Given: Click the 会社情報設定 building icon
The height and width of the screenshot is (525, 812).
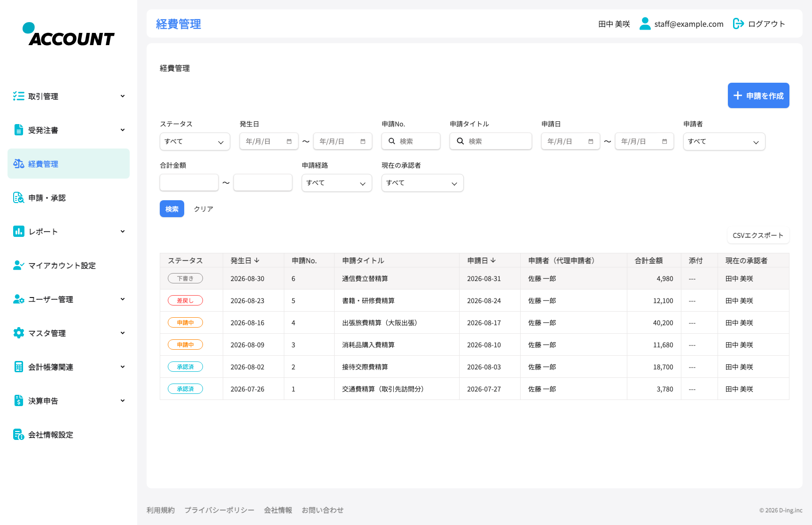Looking at the screenshot, I should click(19, 434).
